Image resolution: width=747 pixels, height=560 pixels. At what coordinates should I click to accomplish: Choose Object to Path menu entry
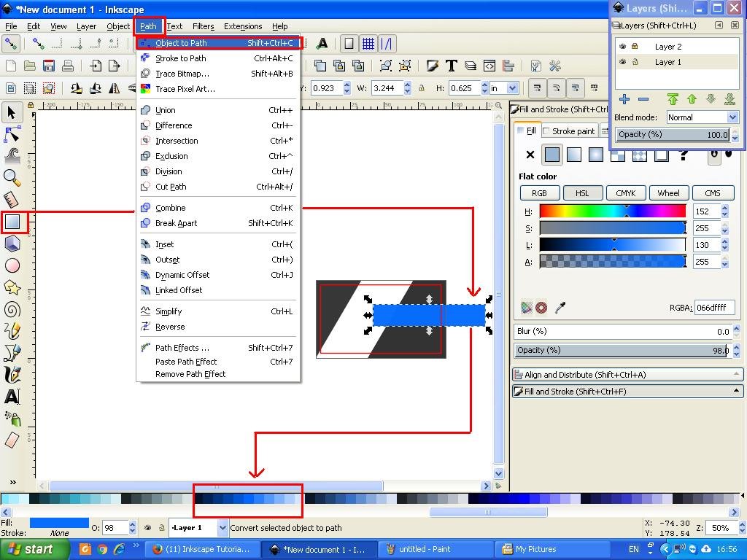219,43
